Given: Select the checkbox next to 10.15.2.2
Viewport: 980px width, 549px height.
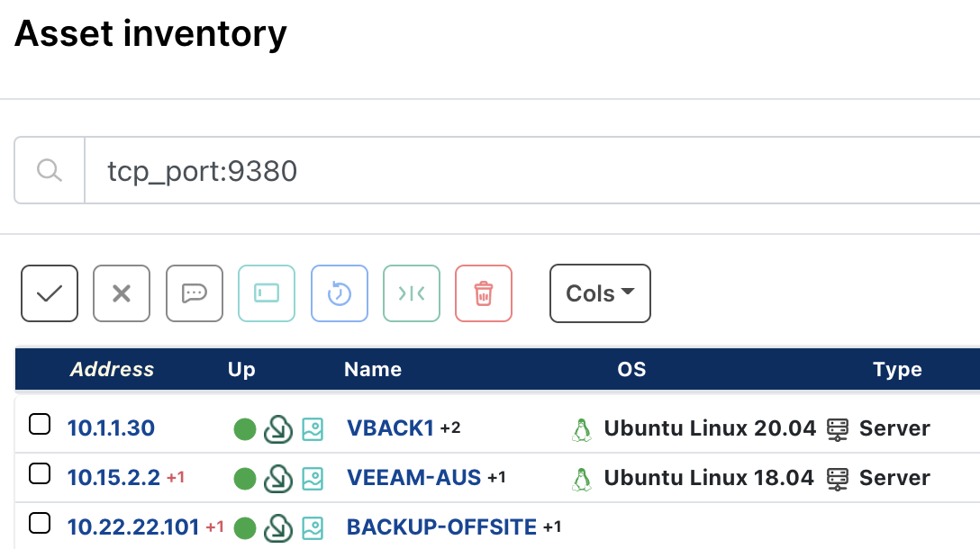Looking at the screenshot, I should pyautogui.click(x=40, y=472).
